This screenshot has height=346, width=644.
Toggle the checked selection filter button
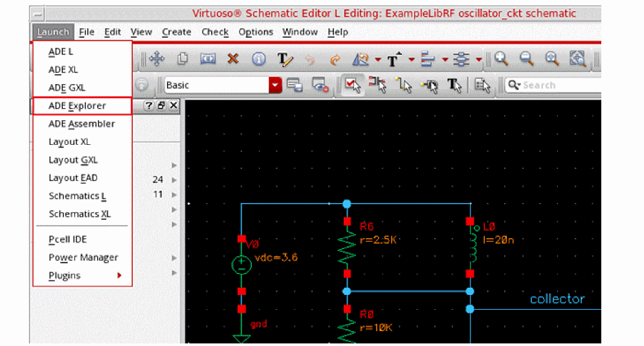[x=352, y=85]
